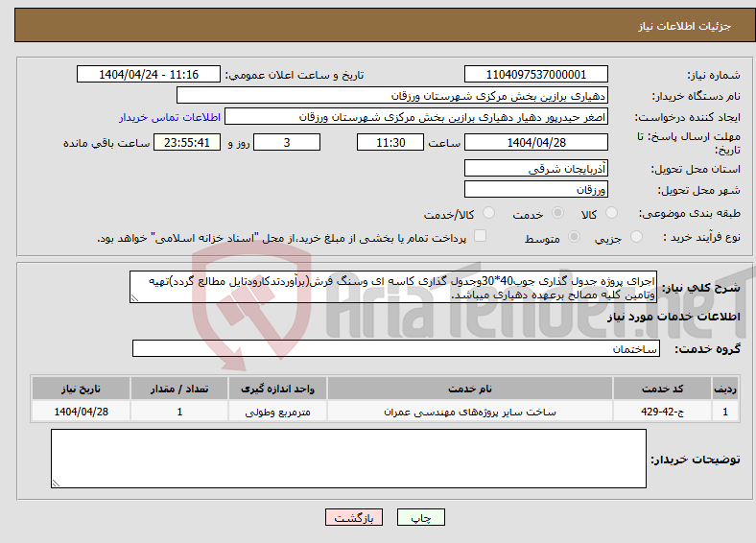This screenshot has height=543, width=756.
Task: Click the نام خدمت column header
Action: (x=470, y=389)
